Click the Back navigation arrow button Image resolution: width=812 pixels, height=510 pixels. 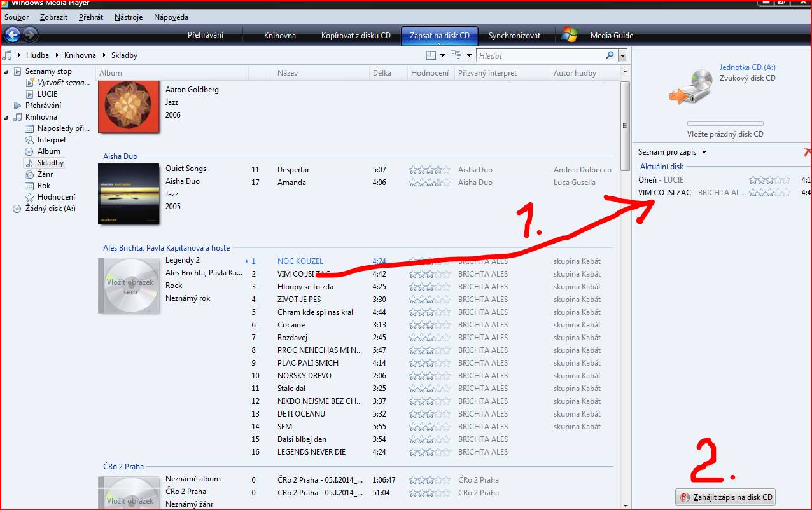12,34
